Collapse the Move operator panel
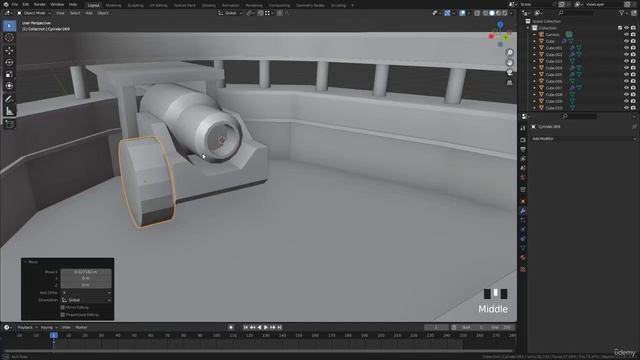Image resolution: width=640 pixels, height=360 pixels. click(25, 262)
